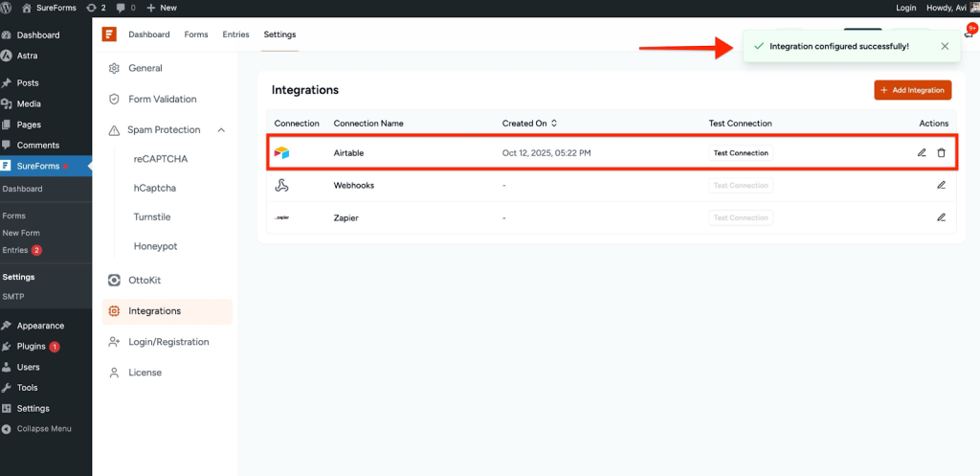Open Honeypot settings
The height and width of the screenshot is (476, 980).
pyautogui.click(x=156, y=246)
